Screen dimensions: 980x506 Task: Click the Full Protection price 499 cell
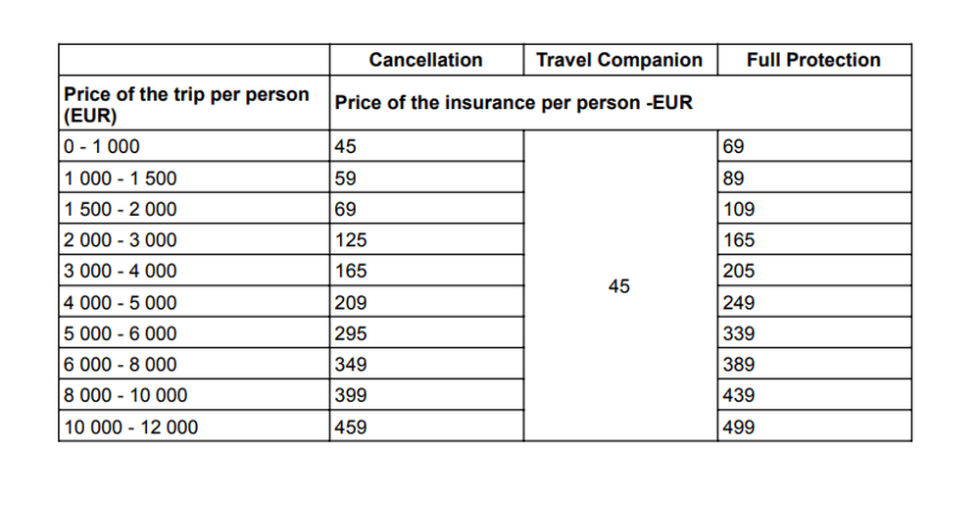click(x=739, y=428)
